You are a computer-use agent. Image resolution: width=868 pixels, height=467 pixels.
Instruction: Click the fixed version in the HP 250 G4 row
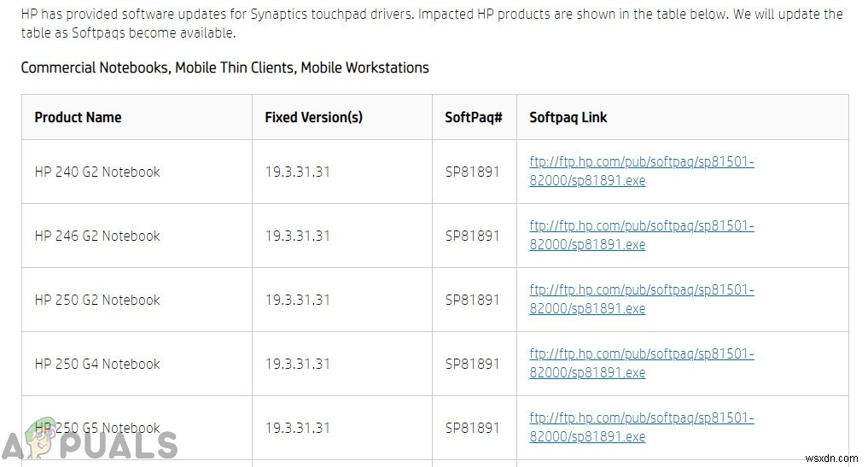coord(297,364)
